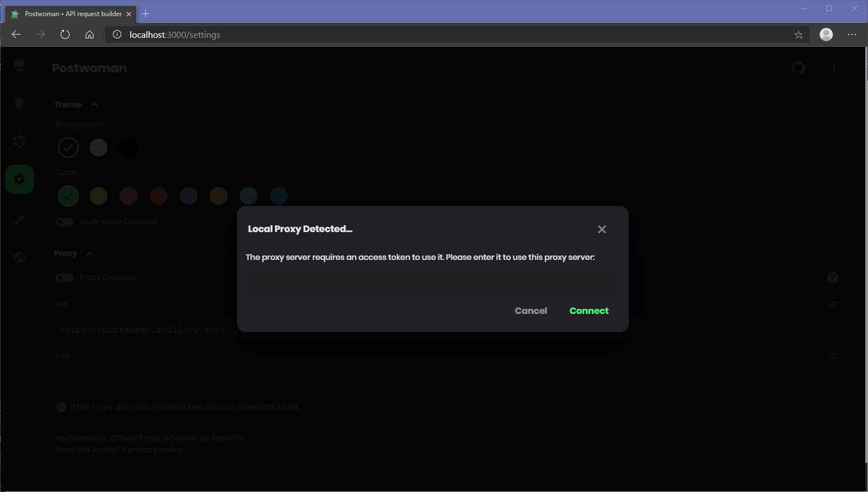
Task: Select the yellow accent color
Action: tap(98, 196)
